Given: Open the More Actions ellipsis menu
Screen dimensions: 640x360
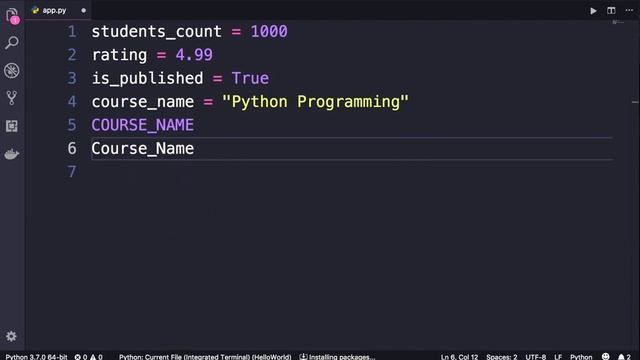Looking at the screenshot, I should click(x=629, y=10).
